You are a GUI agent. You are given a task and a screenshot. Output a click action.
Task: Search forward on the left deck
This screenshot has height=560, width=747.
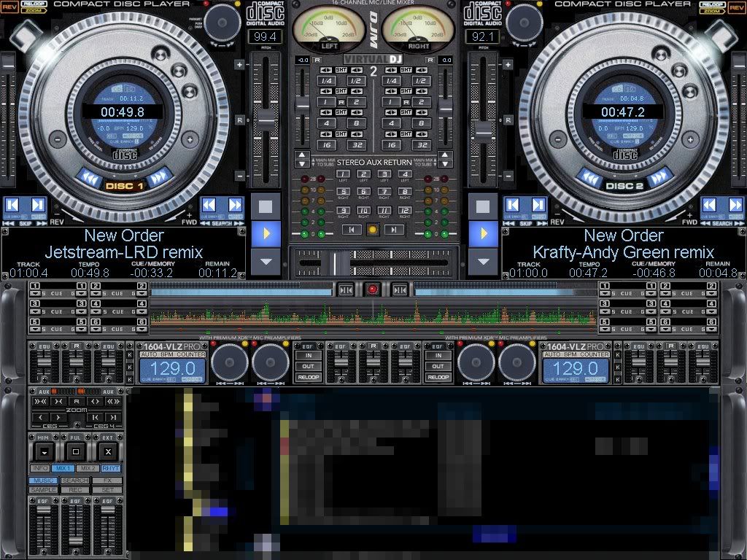pyautogui.click(x=235, y=205)
